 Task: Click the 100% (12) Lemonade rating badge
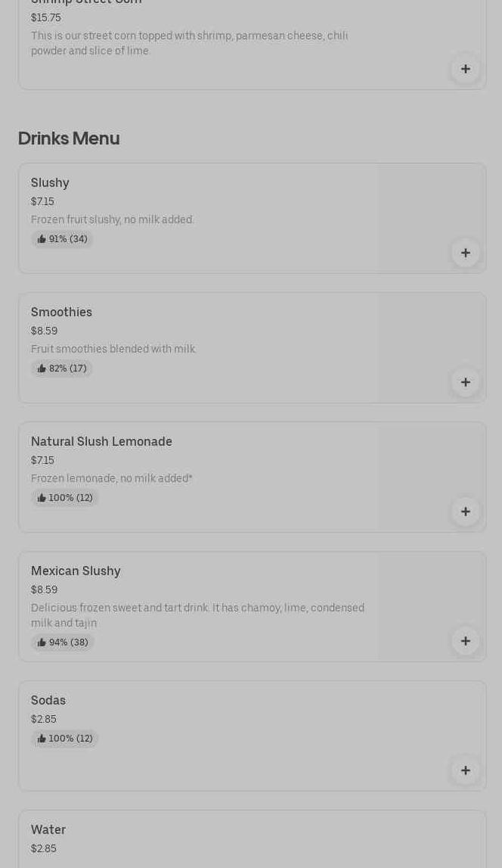point(65,498)
